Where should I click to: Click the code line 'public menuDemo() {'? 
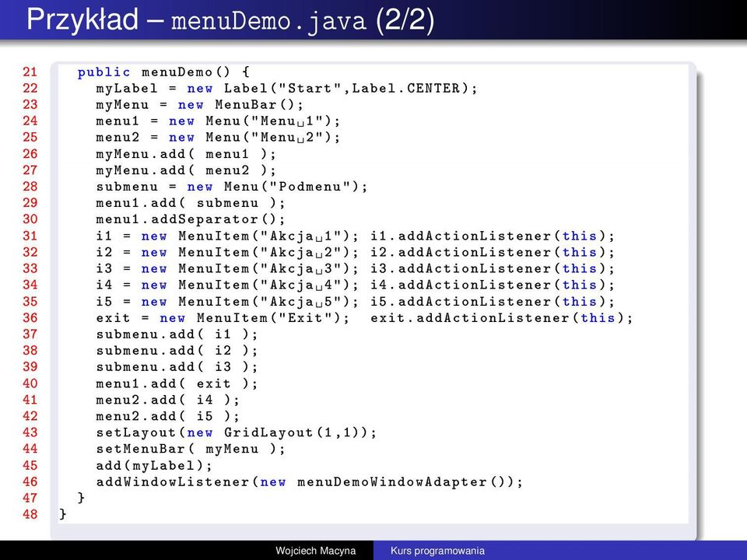point(163,72)
